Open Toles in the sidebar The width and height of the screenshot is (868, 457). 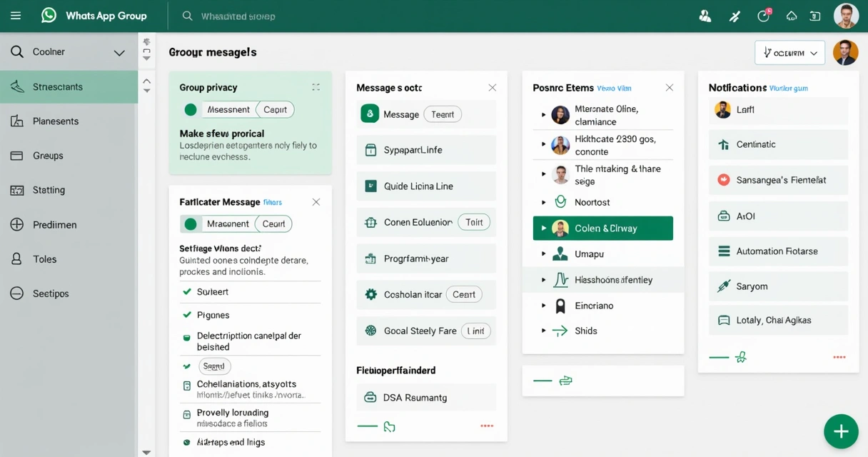(69, 259)
